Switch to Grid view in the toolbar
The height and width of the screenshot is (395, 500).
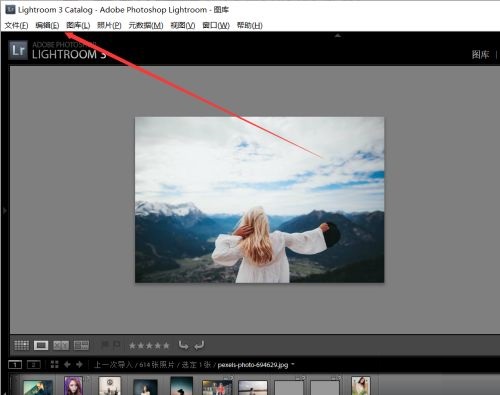click(x=21, y=345)
